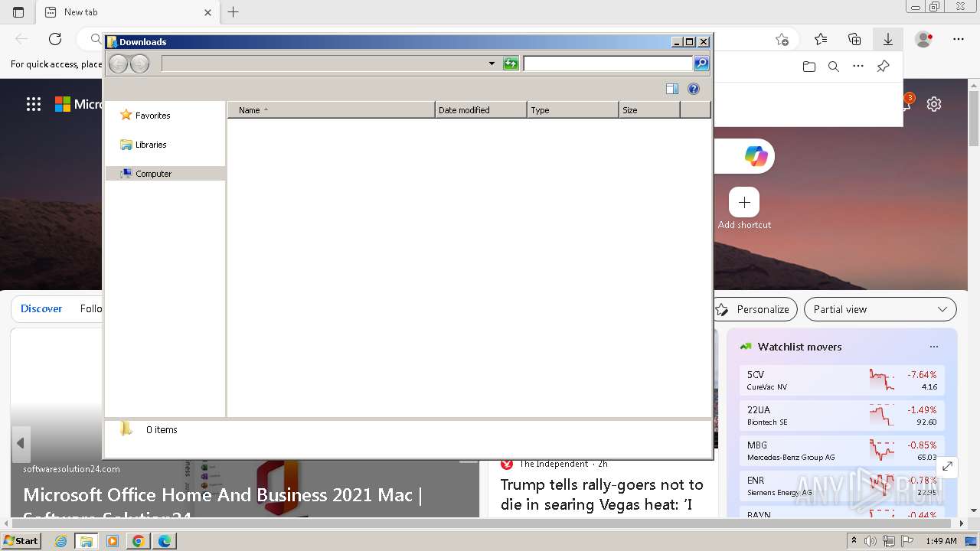980x551 pixels.
Task: Open Edge taskbar button
Action: [x=165, y=541]
